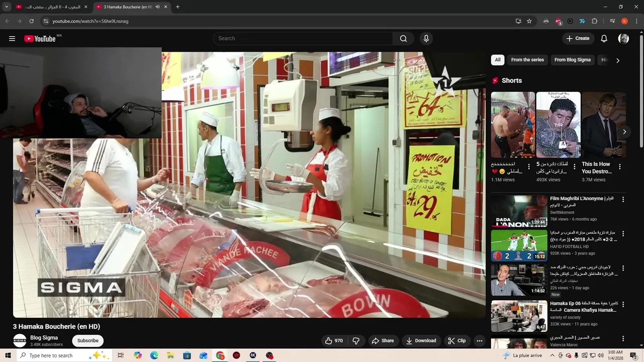Select the From the series chip
Viewport: 644px width, 362px height.
click(527, 60)
